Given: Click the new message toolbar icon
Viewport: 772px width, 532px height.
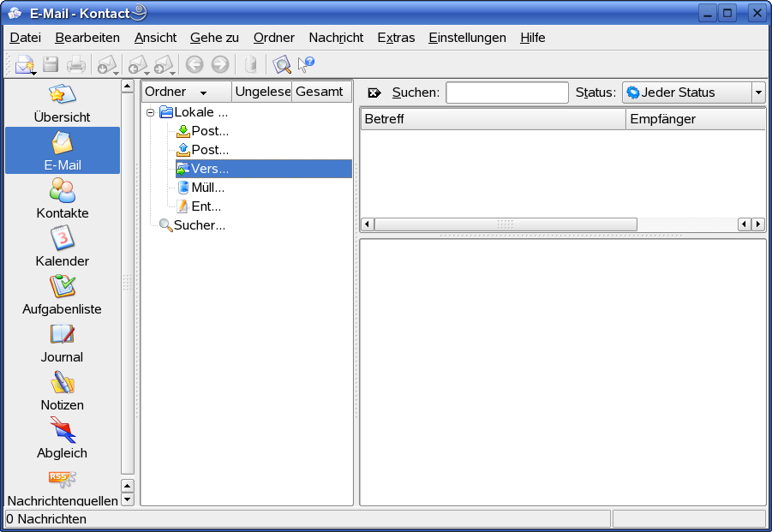Looking at the screenshot, I should pos(24,64).
